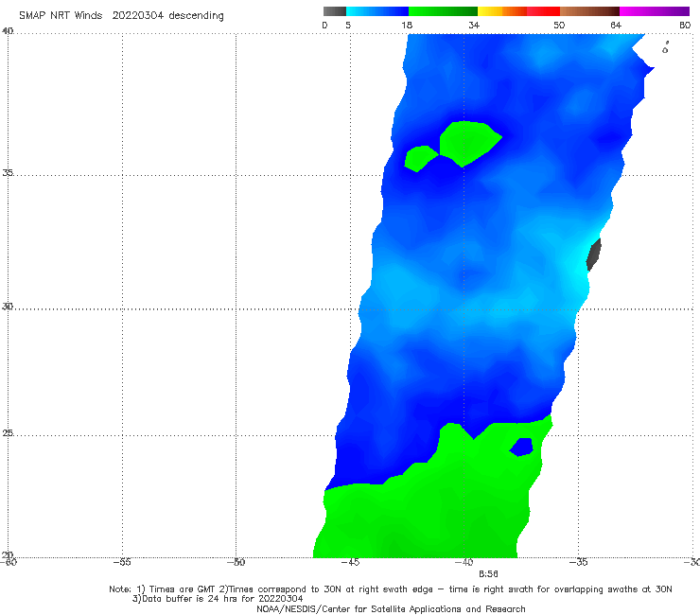Click the smaller green wind patch near 36N, 42W
Screen dimensions: 700x615
click(421, 159)
